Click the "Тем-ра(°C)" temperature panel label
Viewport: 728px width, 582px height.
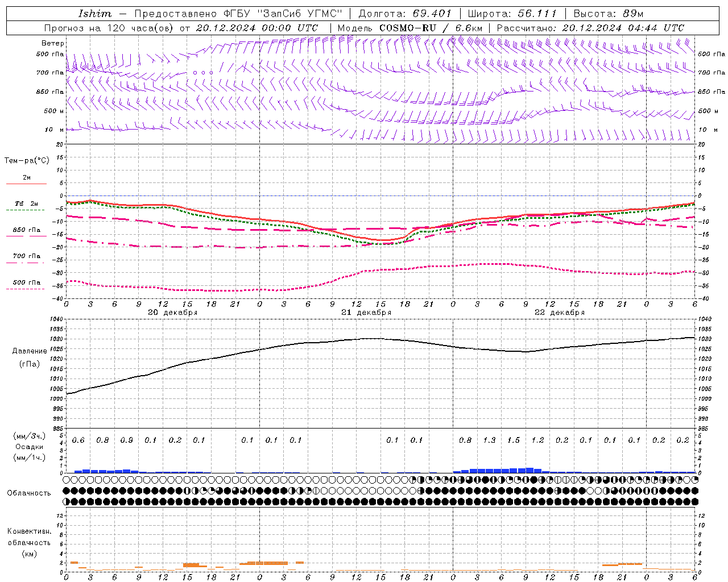click(x=27, y=160)
